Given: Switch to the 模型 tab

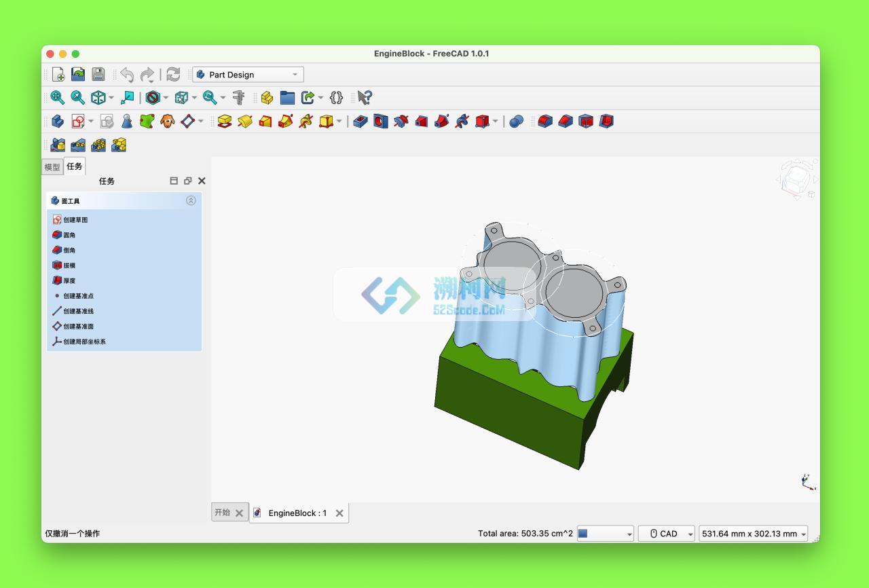Looking at the screenshot, I should click(x=52, y=167).
